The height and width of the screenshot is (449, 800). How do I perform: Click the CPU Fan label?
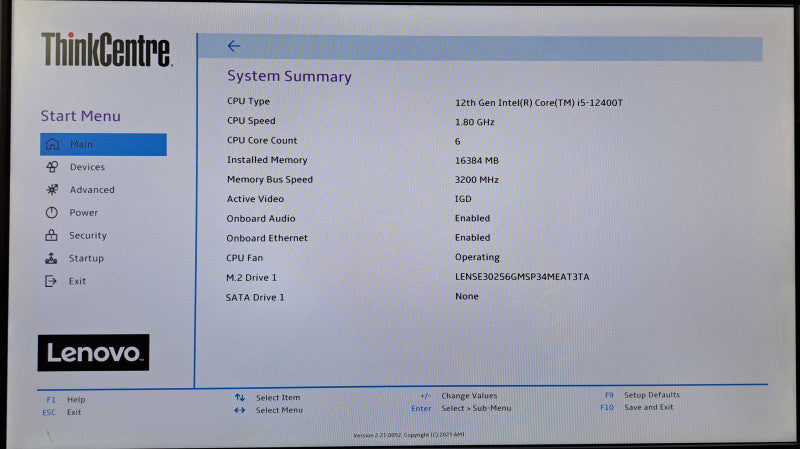(244, 258)
